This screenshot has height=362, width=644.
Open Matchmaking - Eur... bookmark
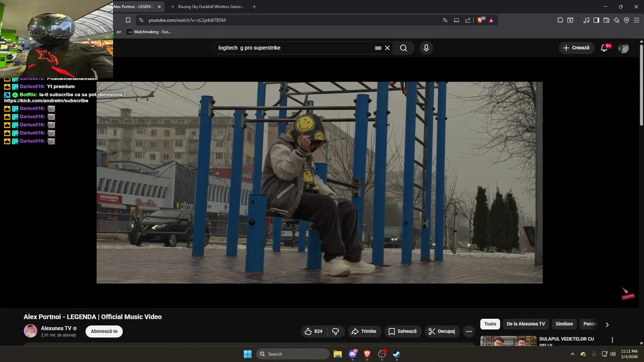(x=149, y=32)
